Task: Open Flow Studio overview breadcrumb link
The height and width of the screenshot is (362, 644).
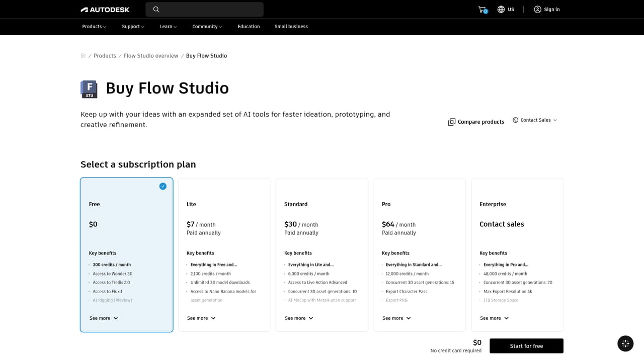Action: pos(151,56)
